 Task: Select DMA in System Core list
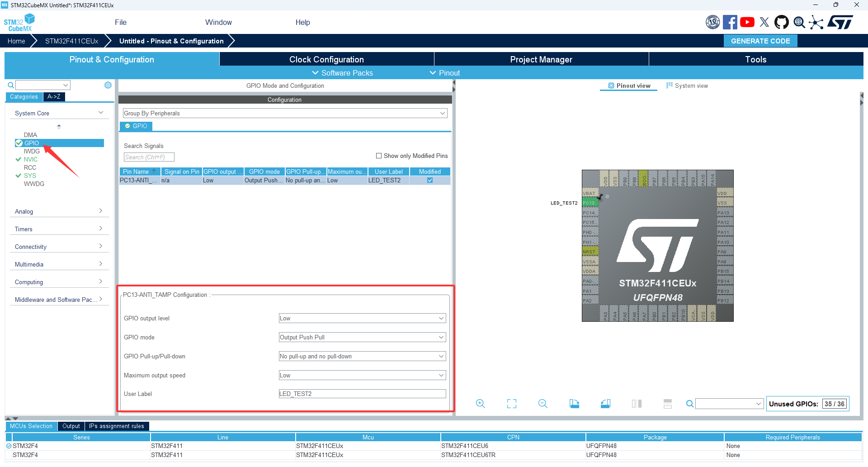click(x=30, y=135)
